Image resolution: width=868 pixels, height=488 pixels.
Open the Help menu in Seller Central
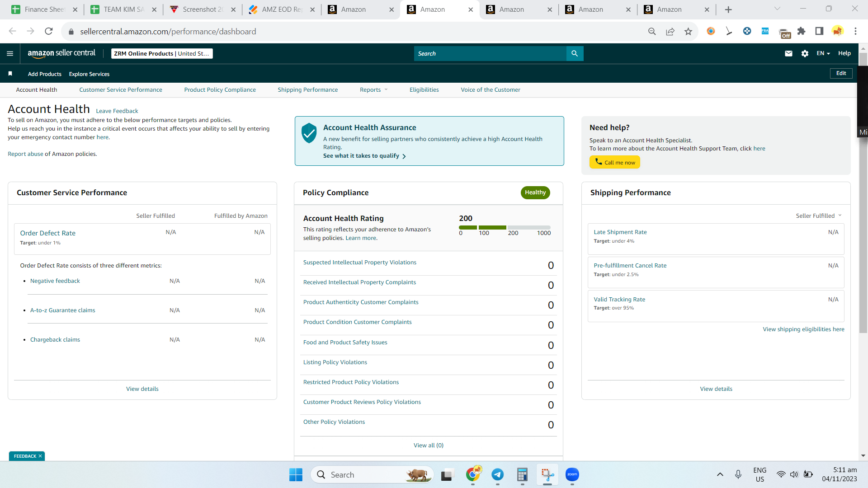tap(844, 53)
